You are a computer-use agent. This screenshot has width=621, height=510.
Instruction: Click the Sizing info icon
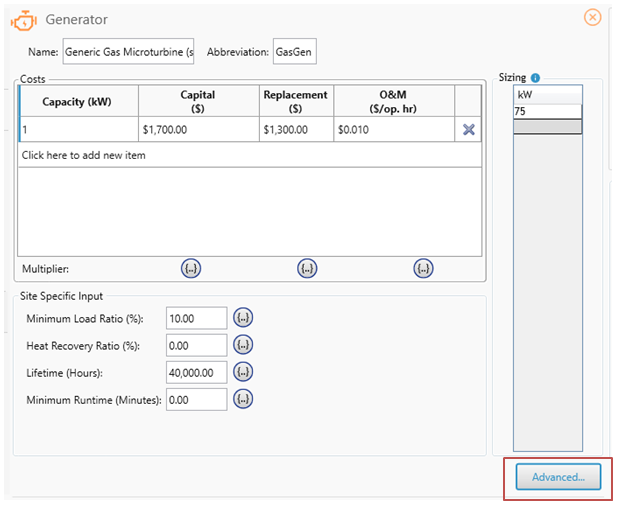[x=536, y=78]
